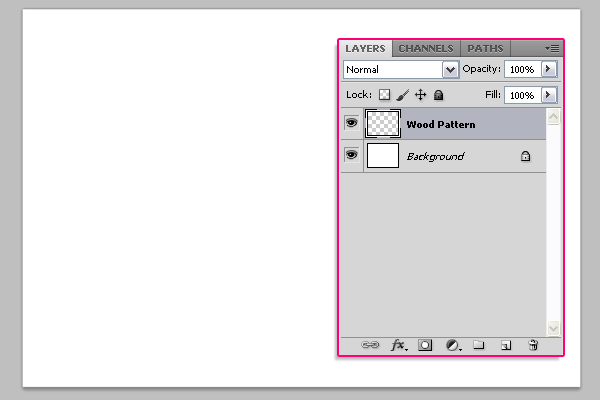Enable lock position move icon
The width and height of the screenshot is (600, 400).
point(421,95)
